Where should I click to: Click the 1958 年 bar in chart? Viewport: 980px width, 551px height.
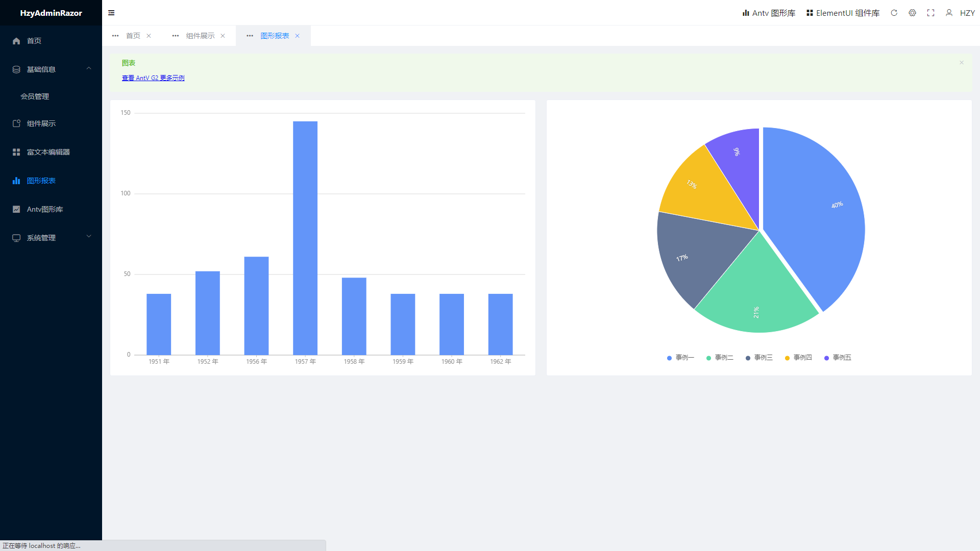click(x=354, y=316)
